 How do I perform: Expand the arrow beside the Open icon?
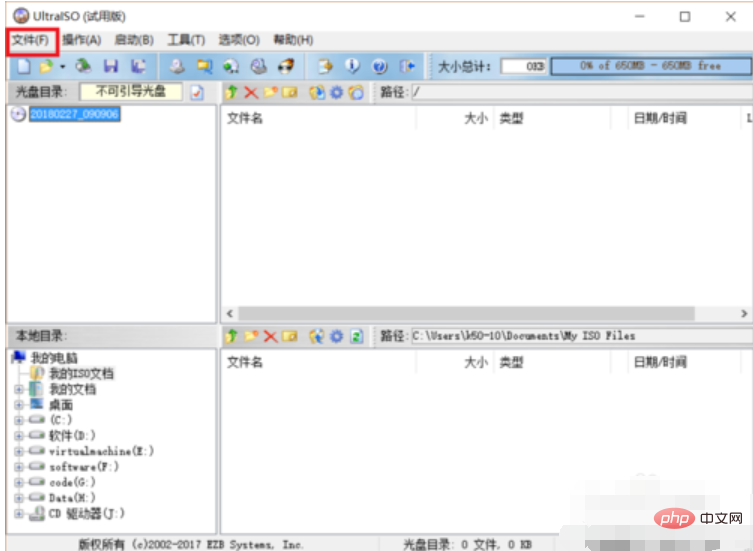coord(62,66)
